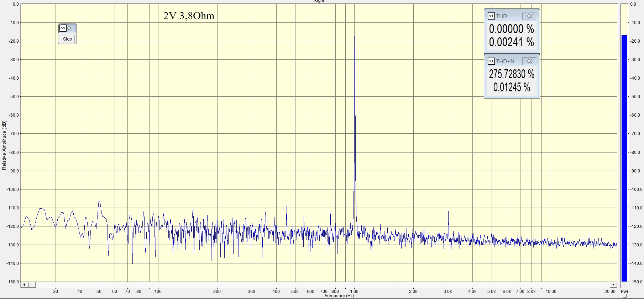
Task: Click the small corner icon under Pwr
Action: 625,296
